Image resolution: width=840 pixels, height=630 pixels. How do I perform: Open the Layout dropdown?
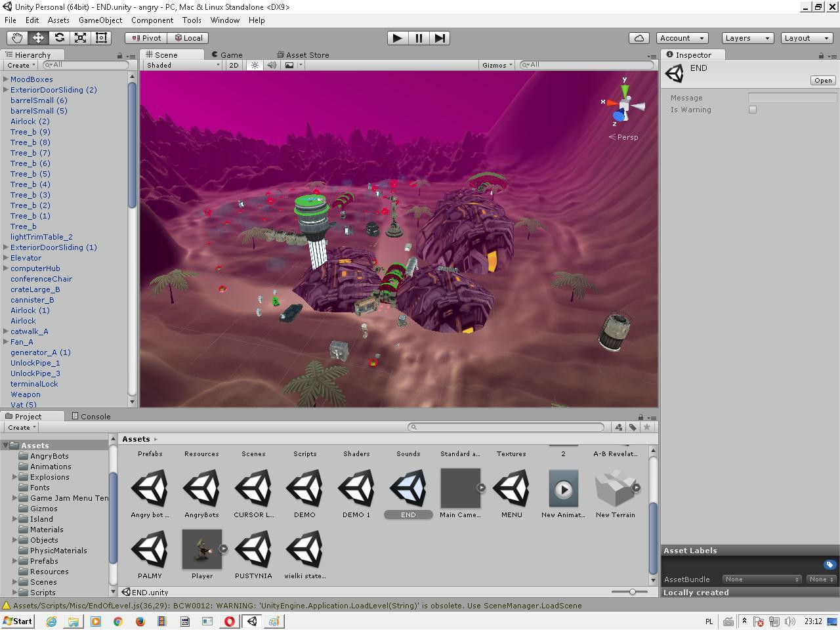click(x=807, y=38)
